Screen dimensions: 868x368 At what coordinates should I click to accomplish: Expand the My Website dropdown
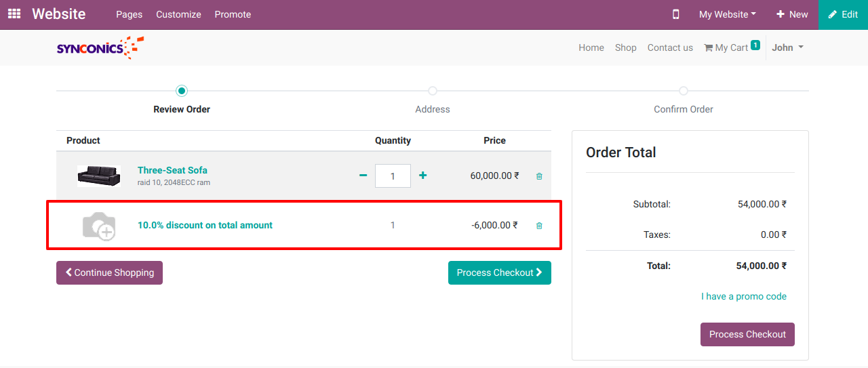[727, 14]
